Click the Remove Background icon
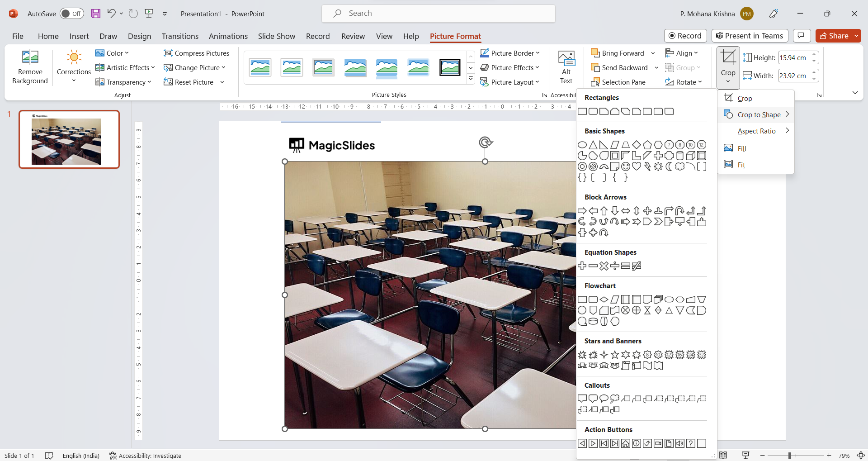 click(x=30, y=67)
